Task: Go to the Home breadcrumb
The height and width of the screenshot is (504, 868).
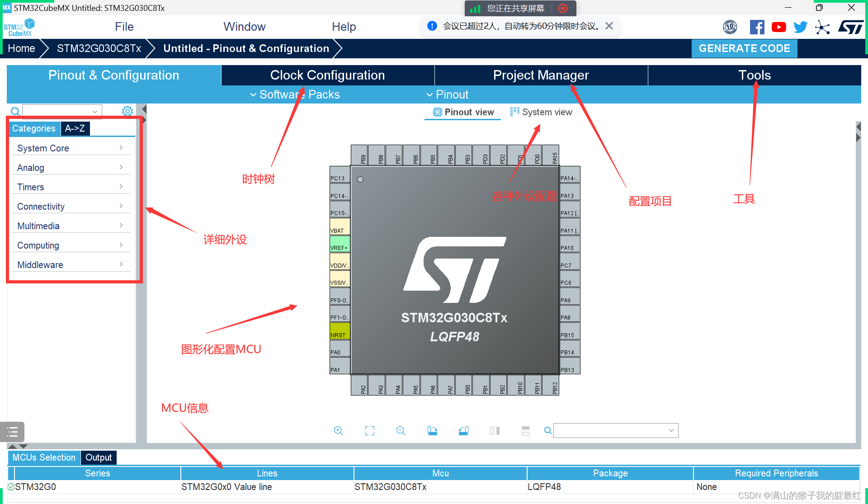Action: click(x=21, y=48)
